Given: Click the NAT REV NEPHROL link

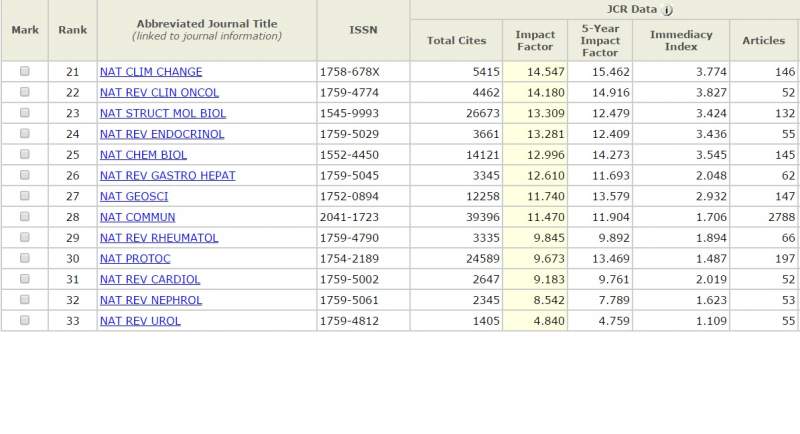Looking at the screenshot, I should [x=151, y=300].
